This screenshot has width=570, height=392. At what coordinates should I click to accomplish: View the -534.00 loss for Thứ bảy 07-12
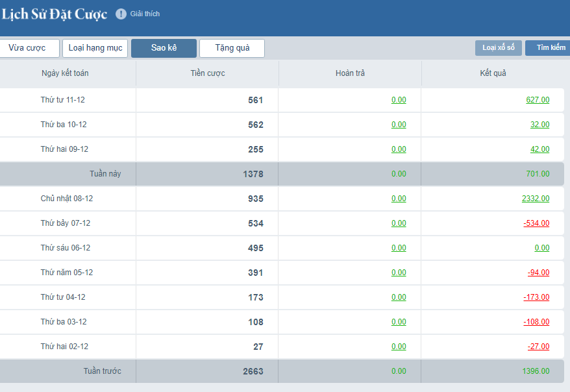(x=536, y=223)
